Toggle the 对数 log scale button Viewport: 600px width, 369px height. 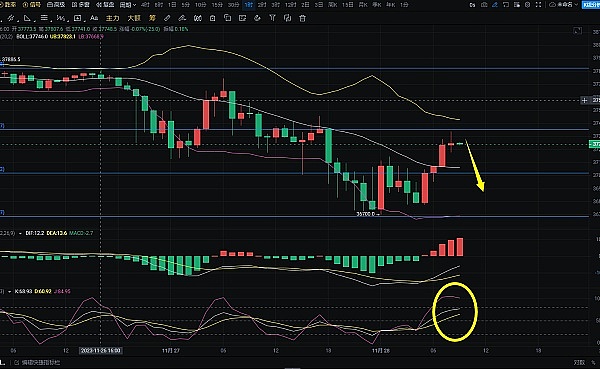(x=579, y=362)
